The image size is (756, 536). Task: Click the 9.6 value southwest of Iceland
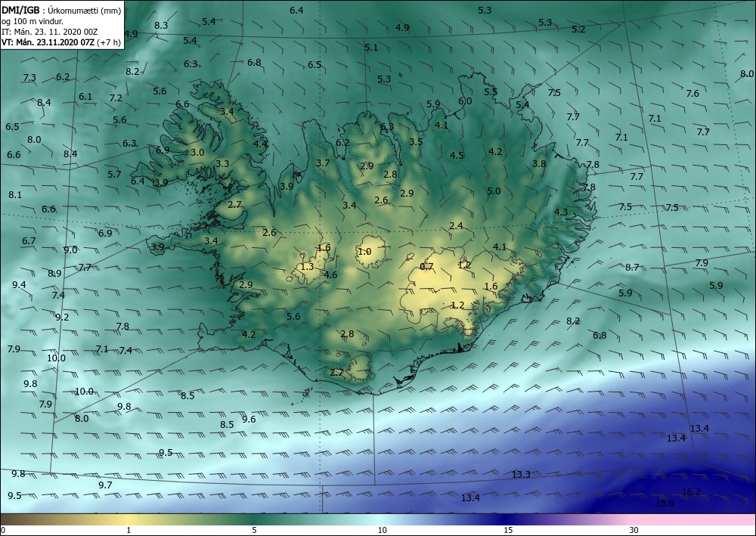pyautogui.click(x=249, y=419)
